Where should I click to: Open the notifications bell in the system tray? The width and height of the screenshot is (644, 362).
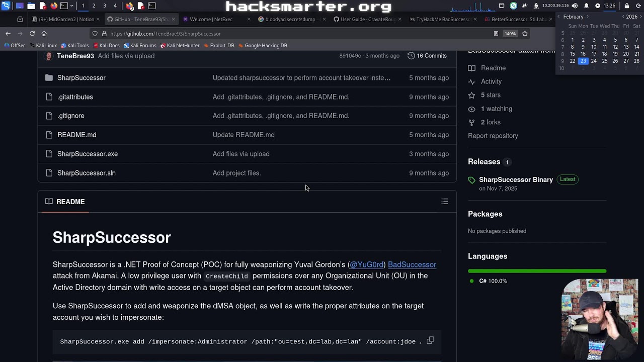pos(586,6)
